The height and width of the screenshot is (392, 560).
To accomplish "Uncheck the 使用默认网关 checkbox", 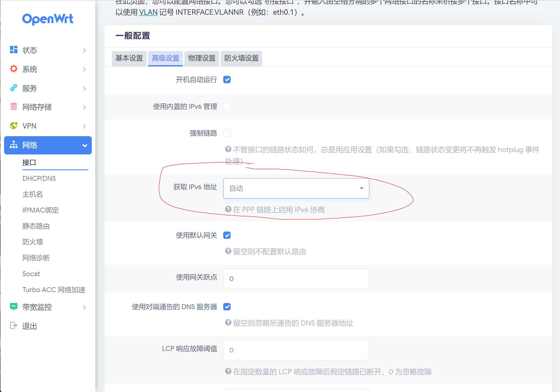I will (x=227, y=235).
